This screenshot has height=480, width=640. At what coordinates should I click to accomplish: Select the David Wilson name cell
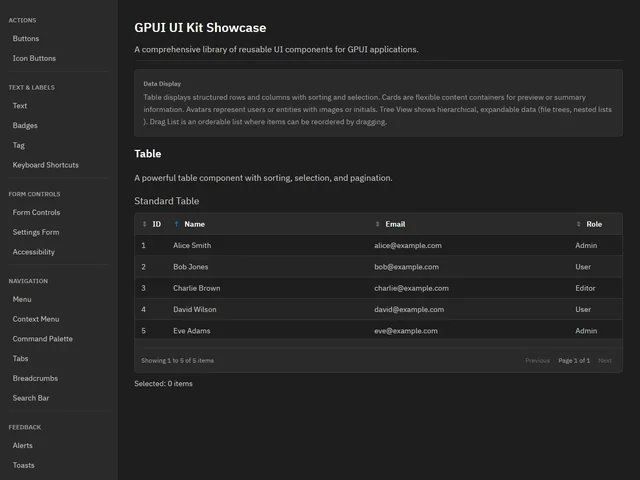[x=195, y=309]
